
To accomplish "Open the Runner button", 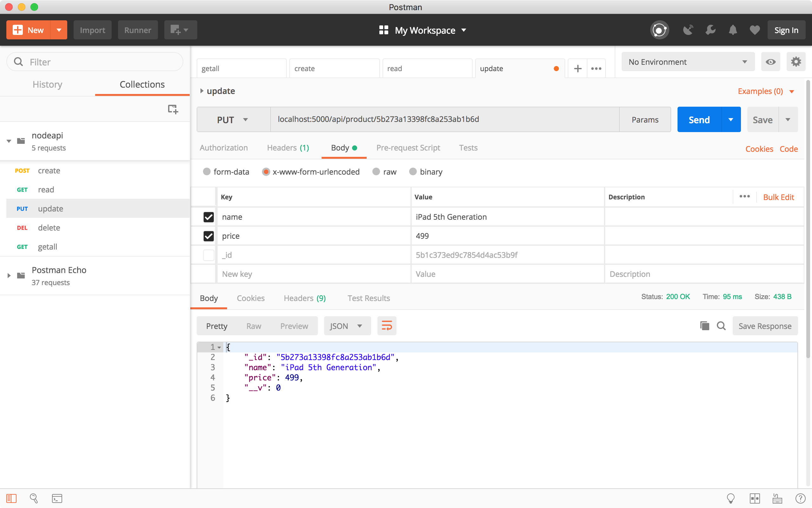I will [x=138, y=30].
